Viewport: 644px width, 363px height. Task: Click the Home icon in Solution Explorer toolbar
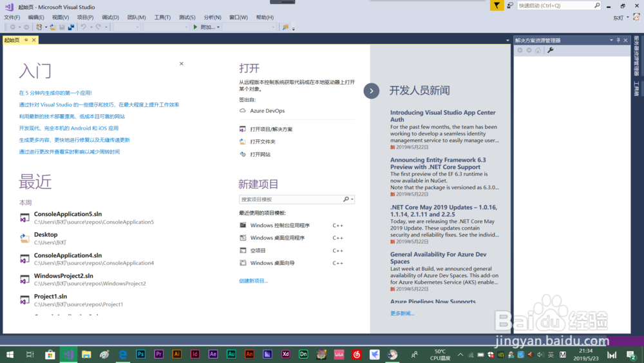pos(538,50)
